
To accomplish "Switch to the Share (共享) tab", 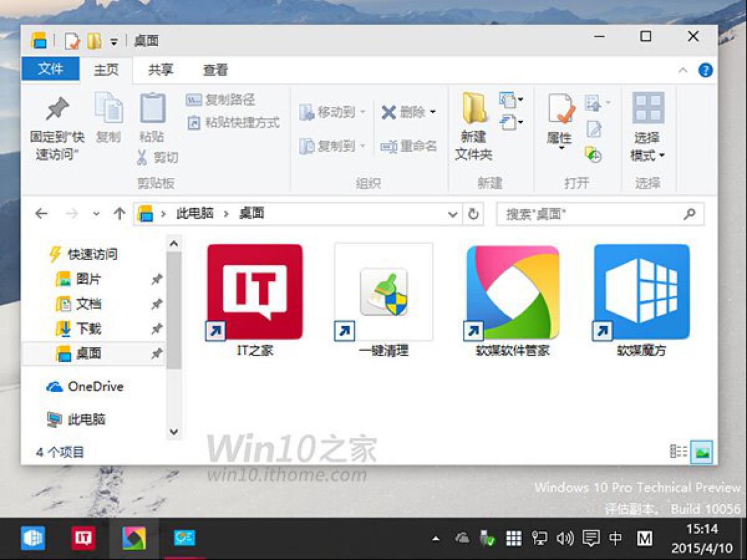I will 160,70.
